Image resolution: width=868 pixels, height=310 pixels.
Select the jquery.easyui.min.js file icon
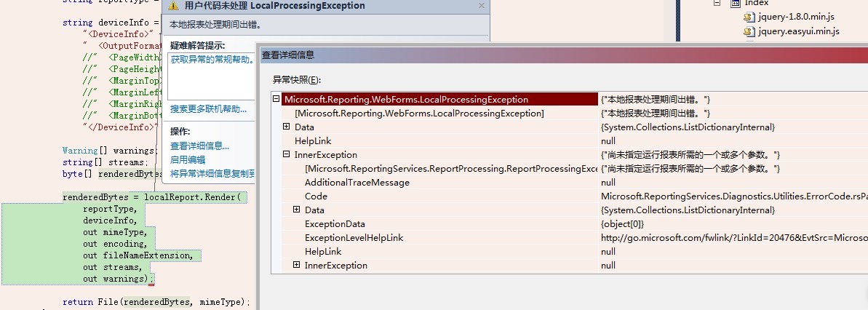click(x=749, y=31)
